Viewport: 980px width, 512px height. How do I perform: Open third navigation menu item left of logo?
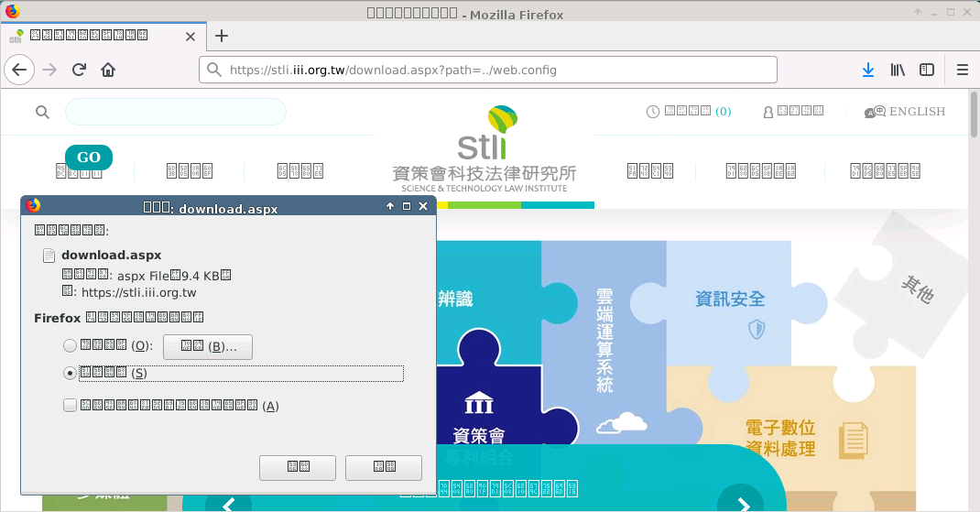(300, 170)
